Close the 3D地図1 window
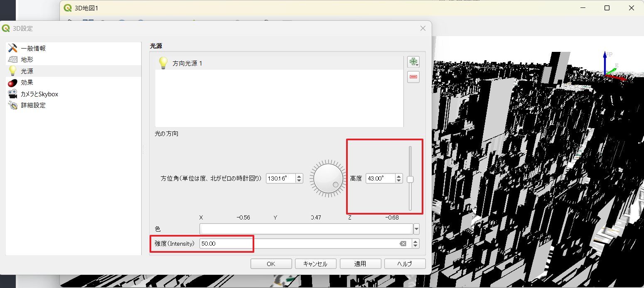 point(631,8)
